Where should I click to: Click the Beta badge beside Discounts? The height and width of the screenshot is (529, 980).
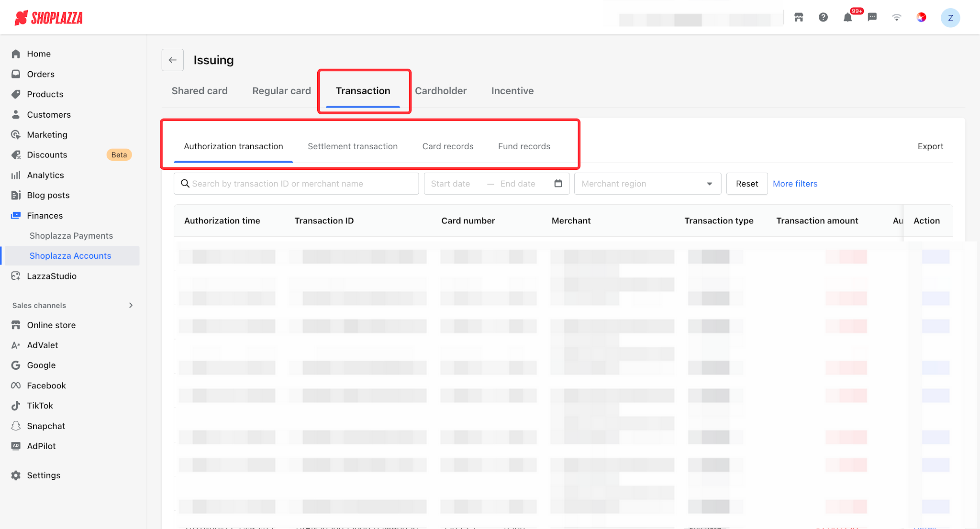(119, 155)
